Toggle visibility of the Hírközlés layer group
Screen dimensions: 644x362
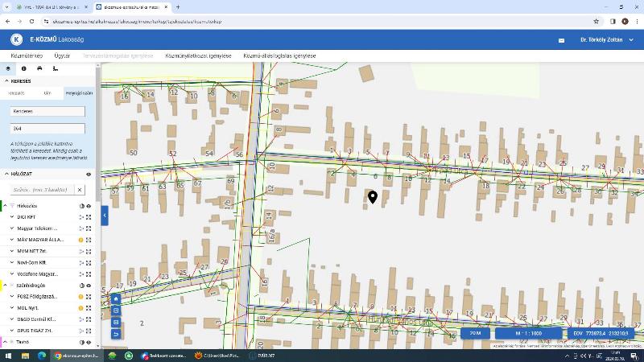click(89, 206)
